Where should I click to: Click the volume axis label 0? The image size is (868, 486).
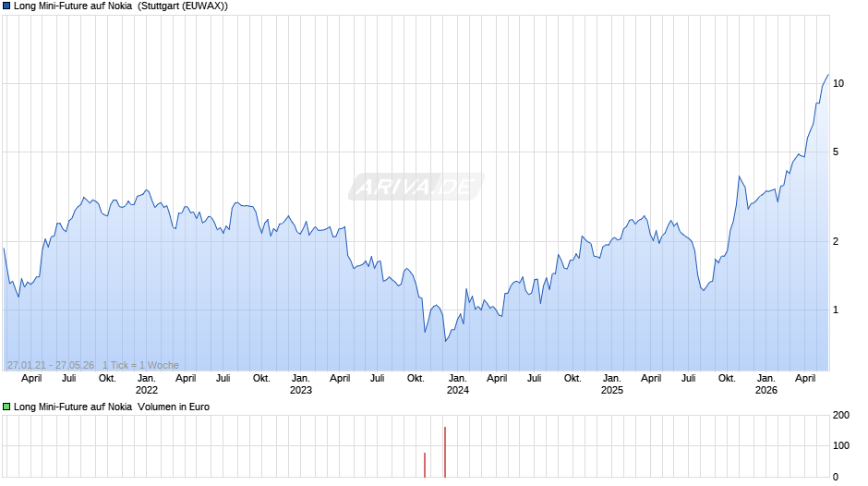pyautogui.click(x=836, y=477)
